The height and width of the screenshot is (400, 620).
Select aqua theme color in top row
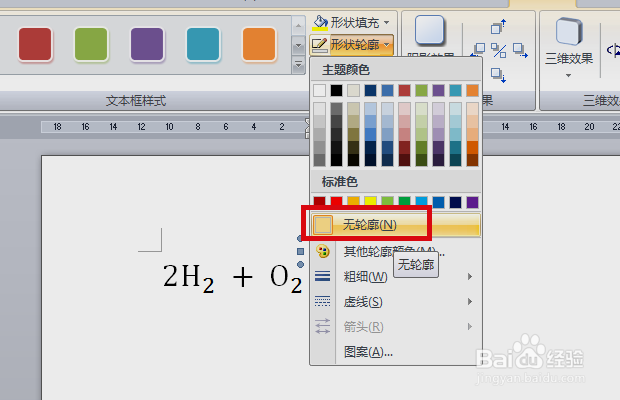click(456, 91)
